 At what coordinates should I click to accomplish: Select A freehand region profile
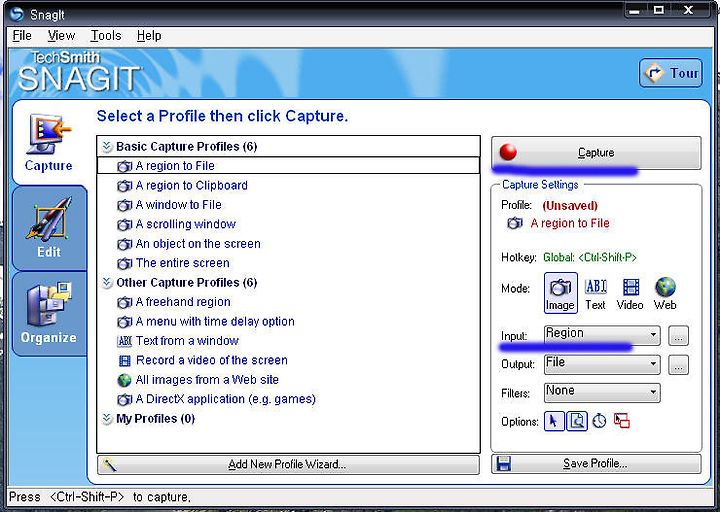pyautogui.click(x=183, y=302)
